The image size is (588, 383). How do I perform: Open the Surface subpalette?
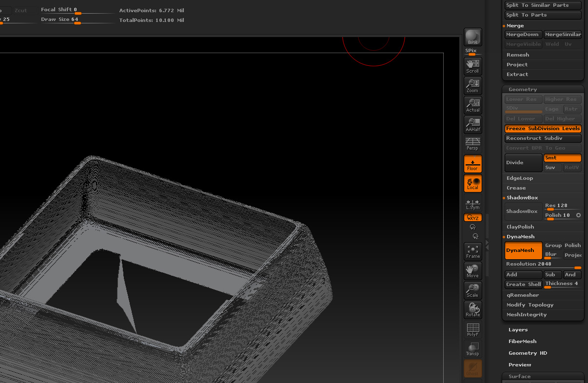pos(520,376)
